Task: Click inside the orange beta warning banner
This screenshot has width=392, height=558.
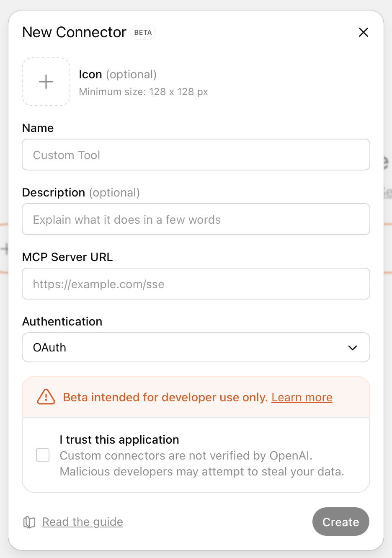Action: click(x=196, y=397)
